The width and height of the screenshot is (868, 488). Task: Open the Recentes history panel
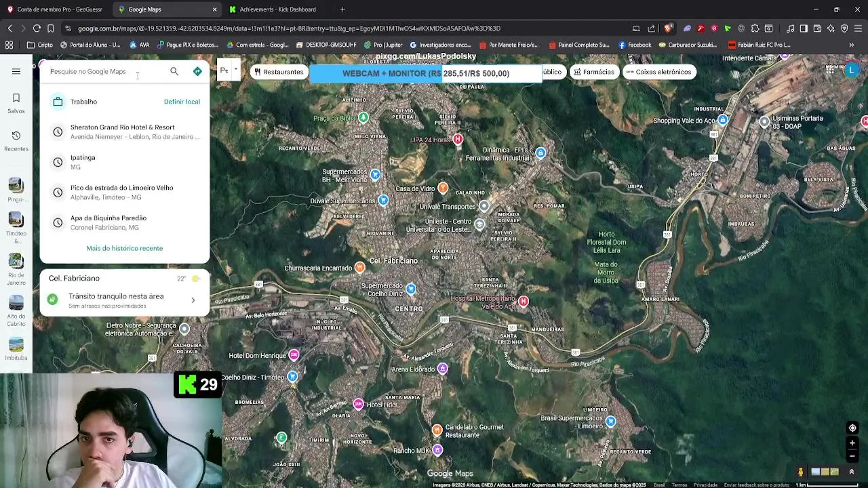point(16,141)
